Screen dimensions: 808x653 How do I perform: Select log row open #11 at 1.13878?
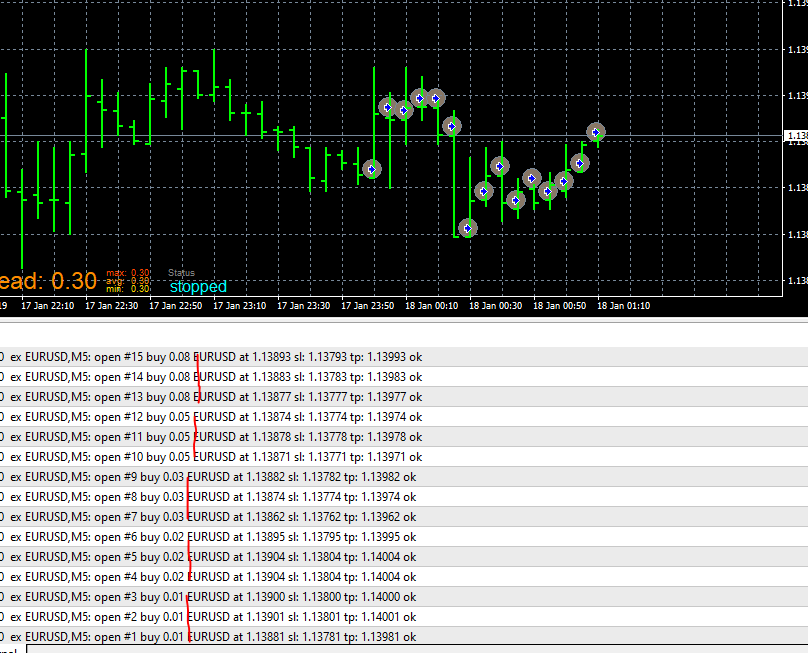click(x=404, y=437)
